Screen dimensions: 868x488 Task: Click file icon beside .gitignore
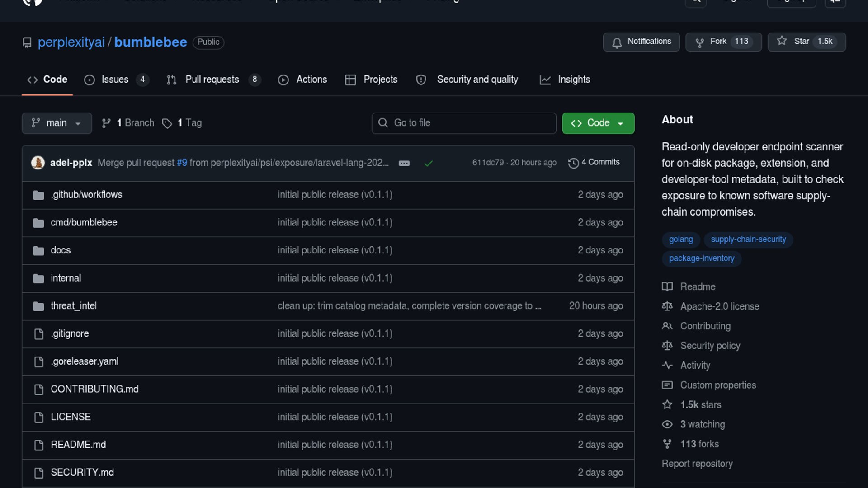39,334
